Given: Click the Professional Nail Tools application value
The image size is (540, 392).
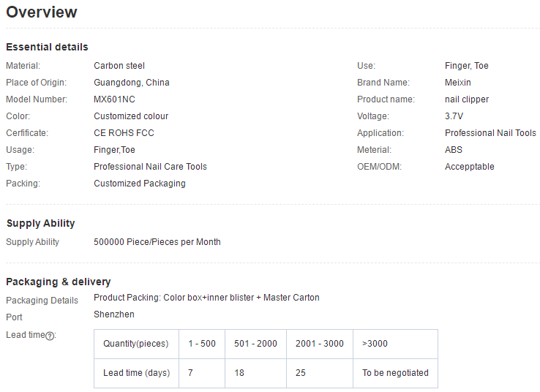Looking at the screenshot, I should click(x=490, y=133).
